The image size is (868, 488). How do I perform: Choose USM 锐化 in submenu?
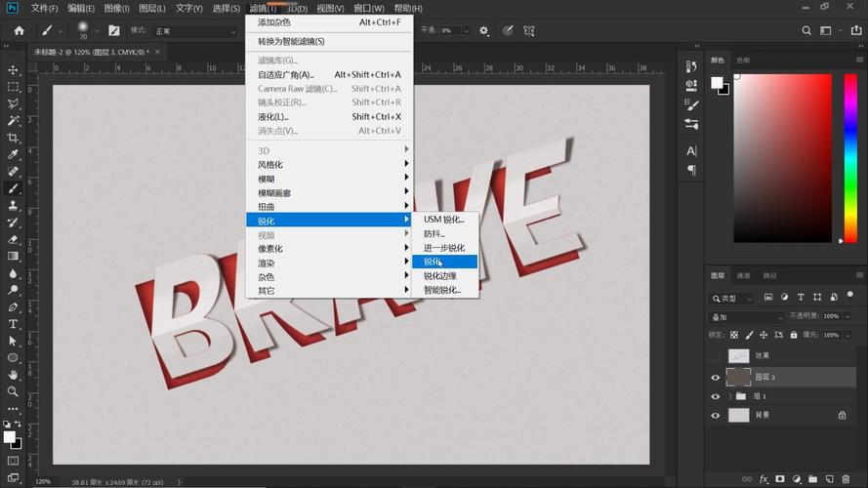[444, 220]
